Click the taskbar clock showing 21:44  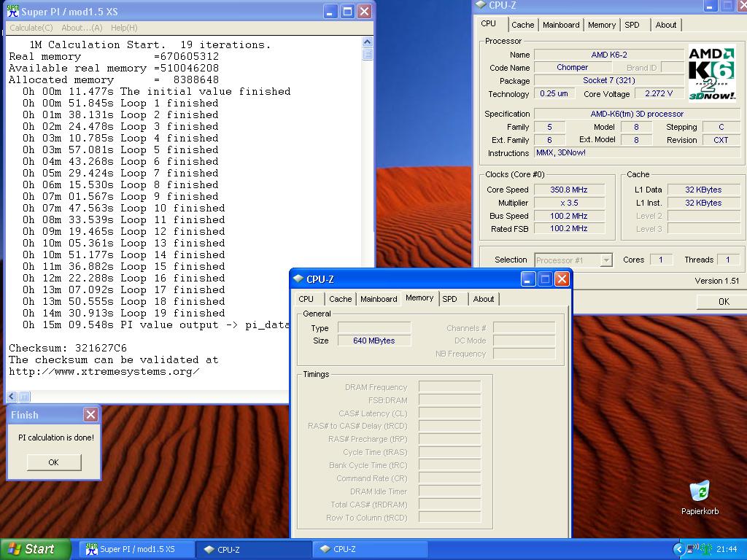[x=727, y=550]
